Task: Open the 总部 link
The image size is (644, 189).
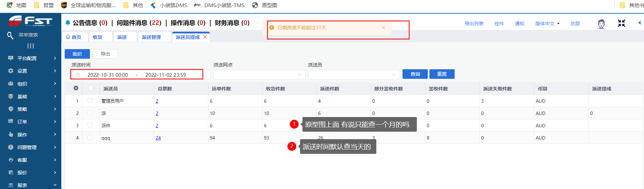Action: coord(575,24)
